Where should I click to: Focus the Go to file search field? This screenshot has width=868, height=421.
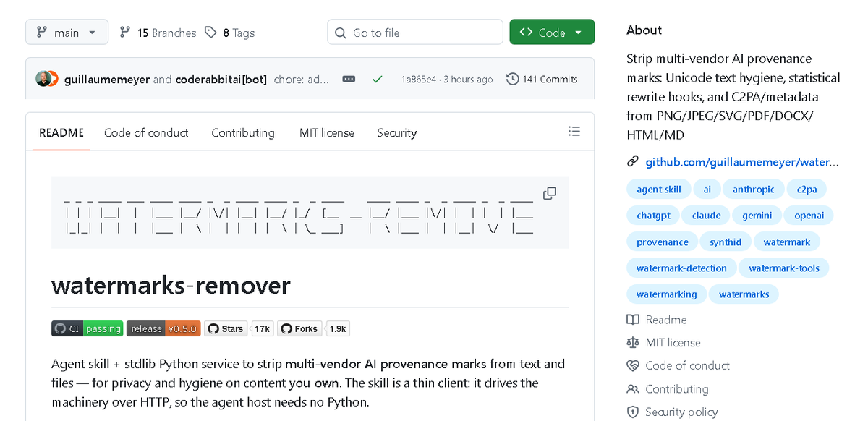415,33
